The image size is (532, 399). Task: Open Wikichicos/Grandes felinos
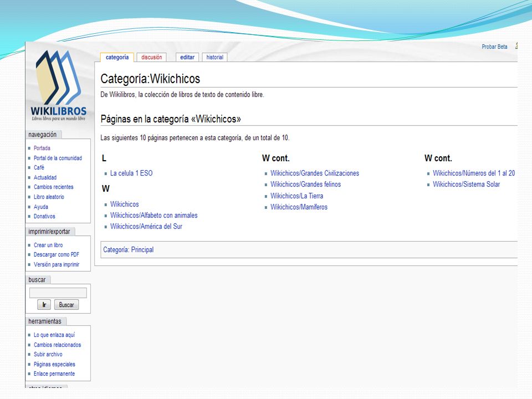pos(306,184)
